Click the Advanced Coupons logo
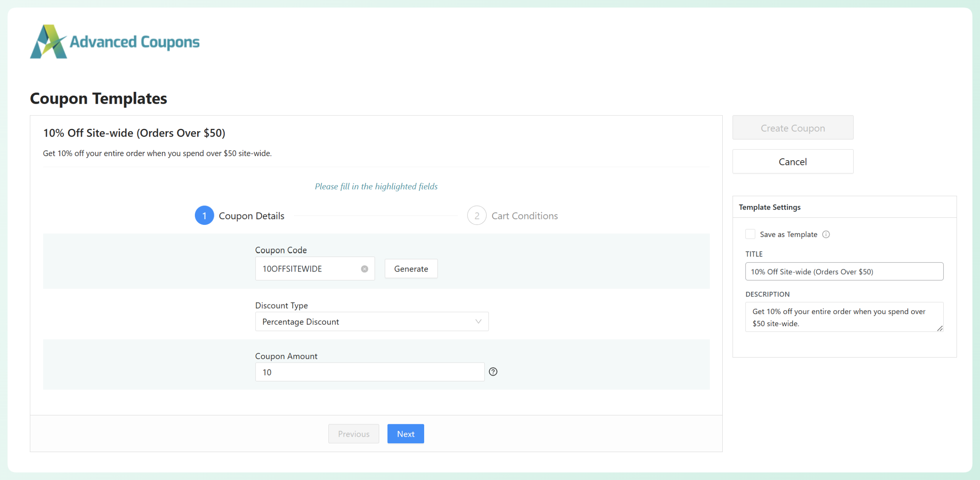 tap(115, 42)
